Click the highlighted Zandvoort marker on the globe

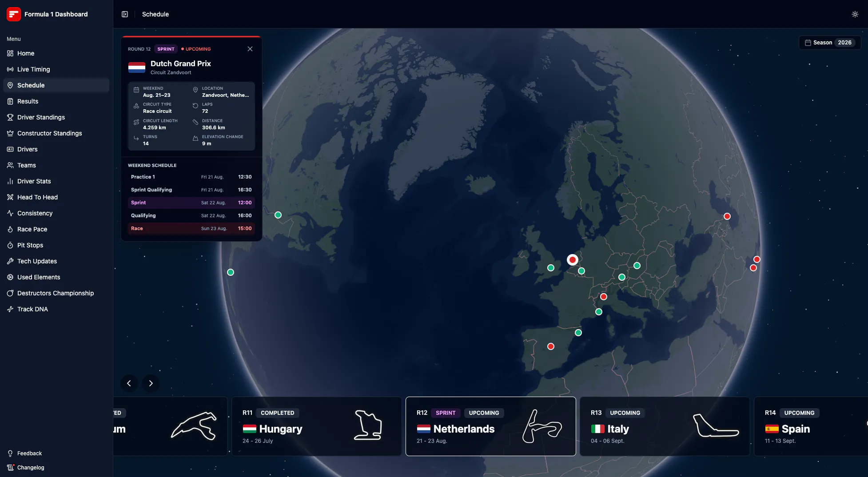pos(573,260)
